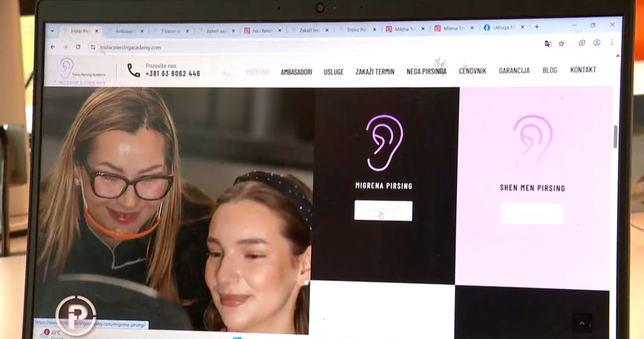Open the Chrome three-dot menu

click(x=612, y=42)
